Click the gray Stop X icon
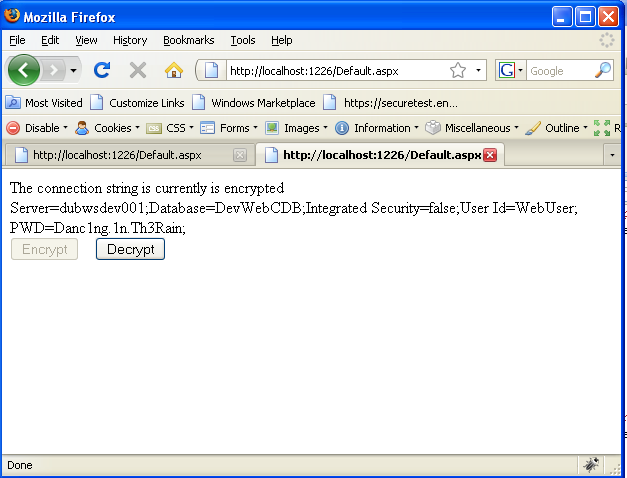Image resolution: width=627 pixels, height=478 pixels. 138,71
